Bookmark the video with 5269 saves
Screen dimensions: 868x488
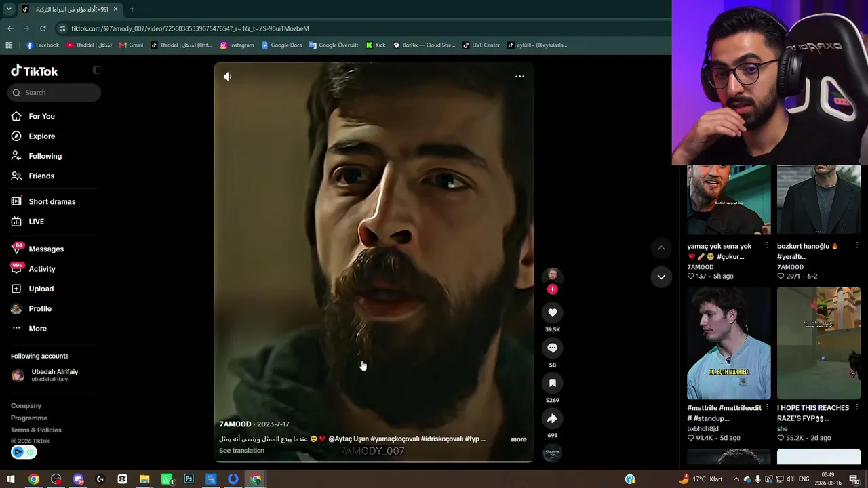coord(552,383)
